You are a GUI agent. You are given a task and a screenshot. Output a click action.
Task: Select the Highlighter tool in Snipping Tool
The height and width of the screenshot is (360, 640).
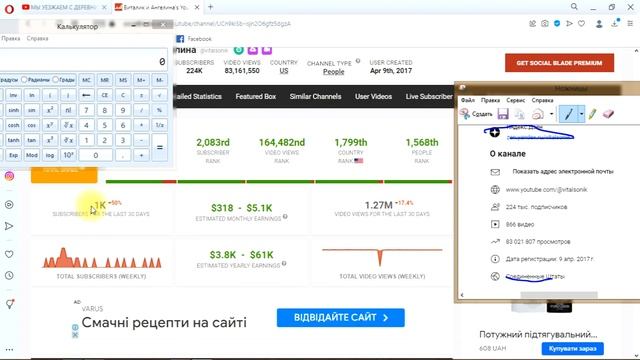tap(592, 114)
